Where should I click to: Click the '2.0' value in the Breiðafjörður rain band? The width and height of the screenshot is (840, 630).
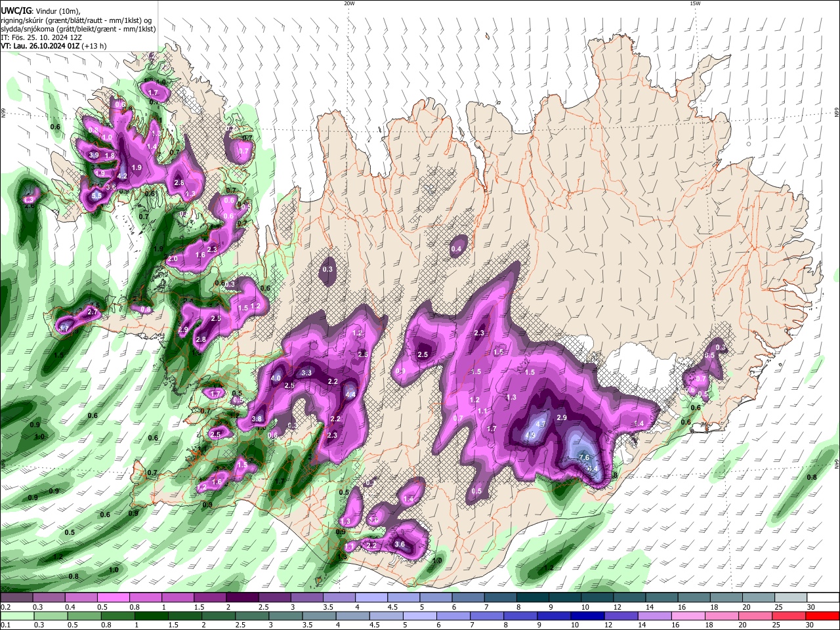coord(173,259)
